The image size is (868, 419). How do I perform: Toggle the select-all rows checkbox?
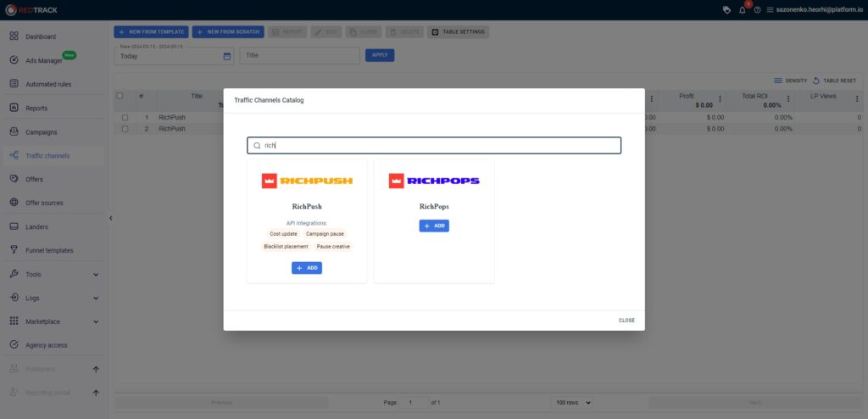120,96
